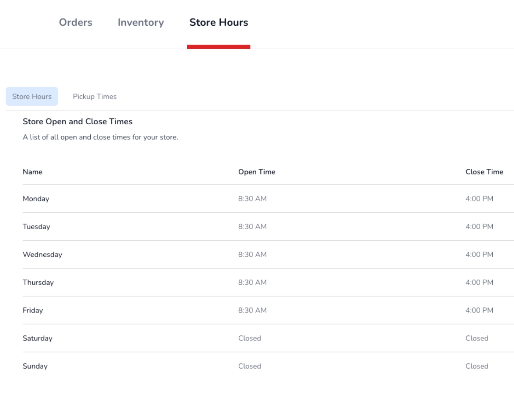Click Thursday's close time entry
The image size is (514, 420).
click(x=479, y=282)
